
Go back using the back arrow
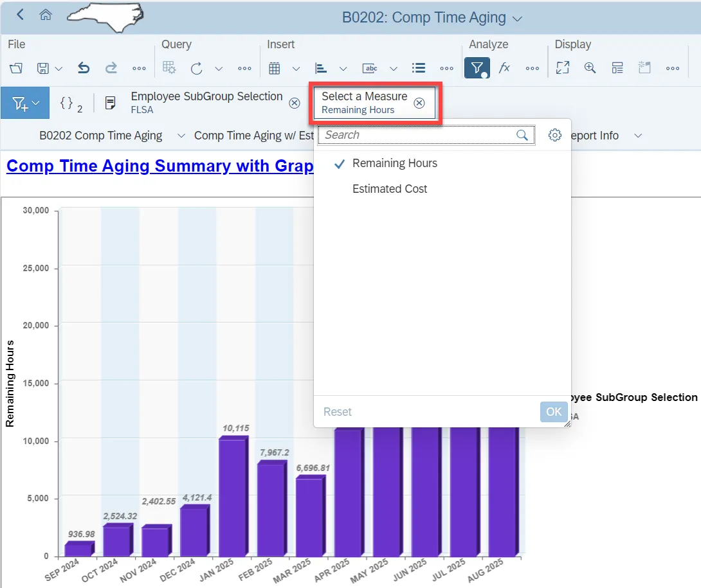pyautogui.click(x=21, y=15)
